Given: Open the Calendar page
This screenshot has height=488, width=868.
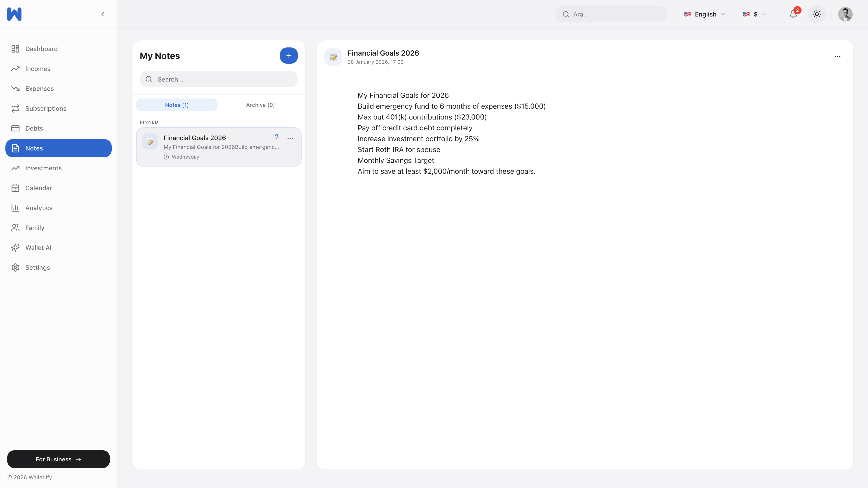Looking at the screenshot, I should 38,188.
